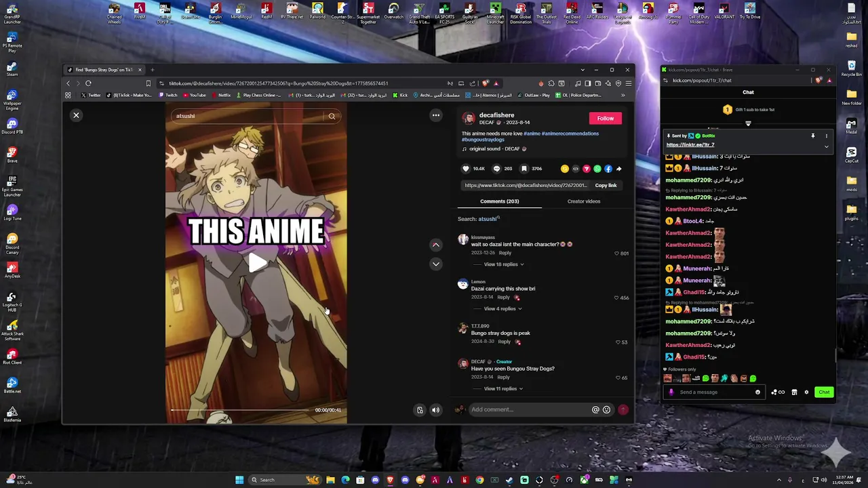Expand View 11 replies
868x488 pixels.
[503, 389]
